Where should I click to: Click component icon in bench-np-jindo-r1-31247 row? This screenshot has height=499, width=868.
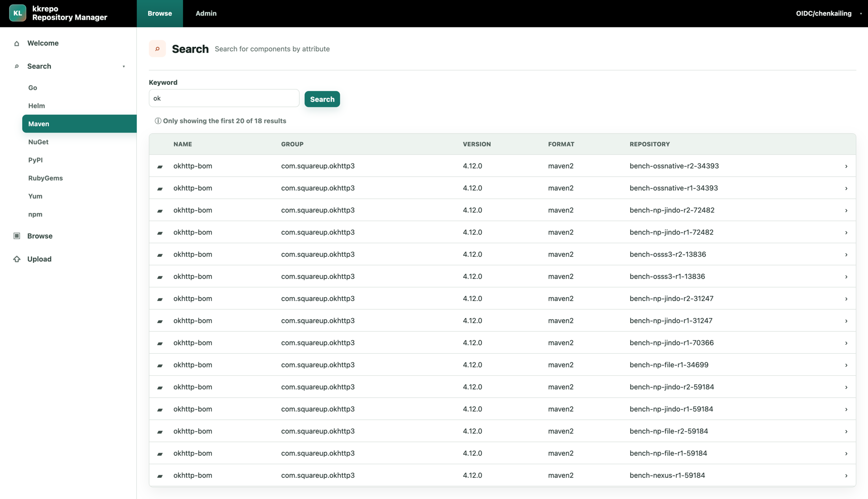pyautogui.click(x=160, y=321)
